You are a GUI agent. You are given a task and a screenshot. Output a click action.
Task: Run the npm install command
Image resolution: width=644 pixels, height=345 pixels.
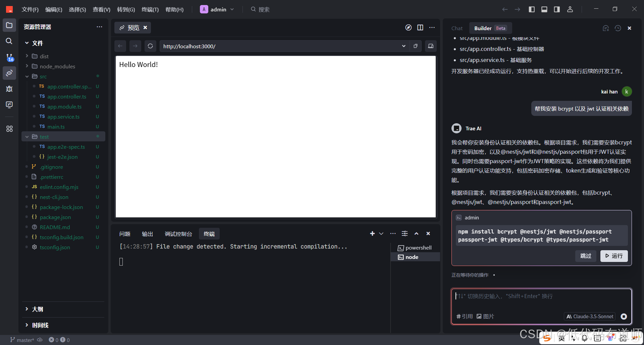click(614, 256)
